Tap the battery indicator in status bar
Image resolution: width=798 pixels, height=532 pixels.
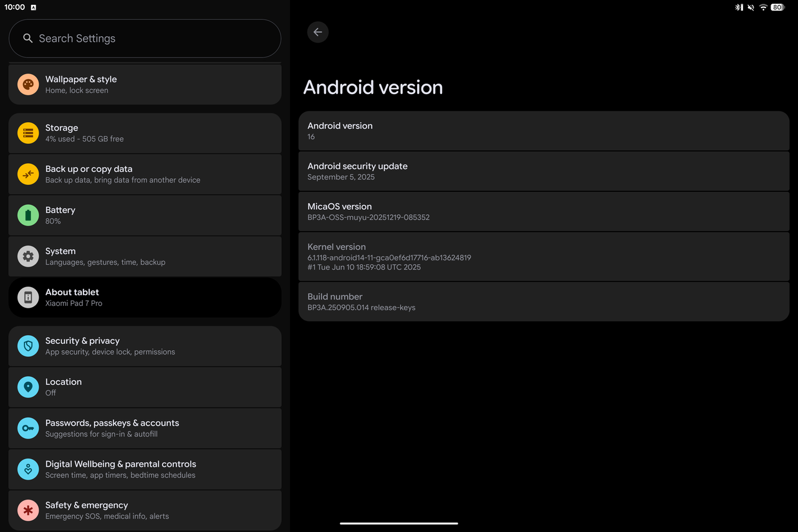[x=777, y=7]
